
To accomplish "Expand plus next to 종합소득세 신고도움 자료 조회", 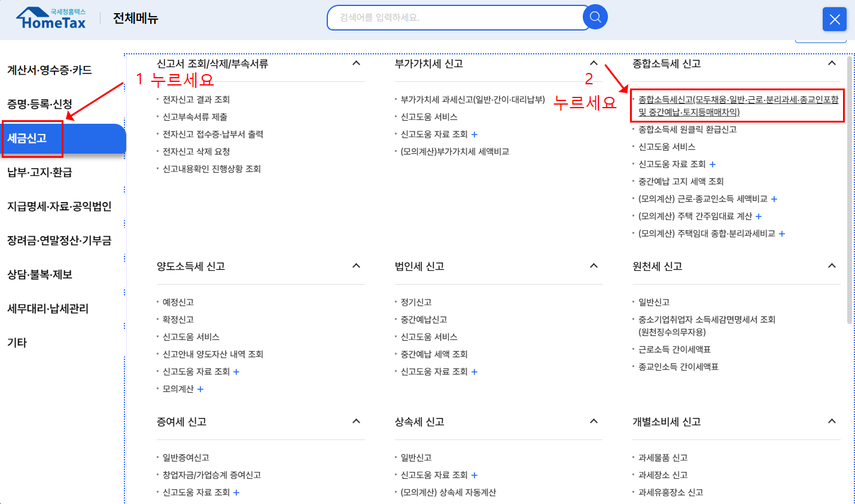I will [x=713, y=164].
